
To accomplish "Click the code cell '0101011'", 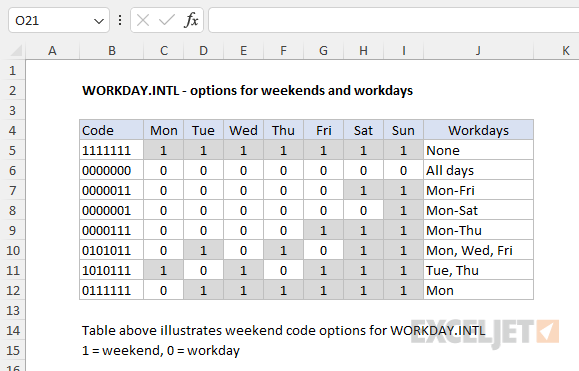I will pyautogui.click(x=112, y=250).
